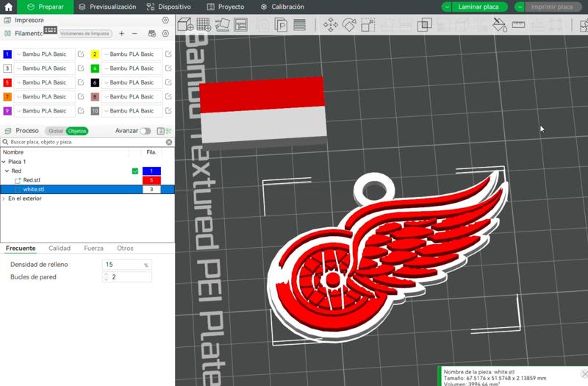
Task: Click the Imprimir placa button
Action: click(x=553, y=7)
